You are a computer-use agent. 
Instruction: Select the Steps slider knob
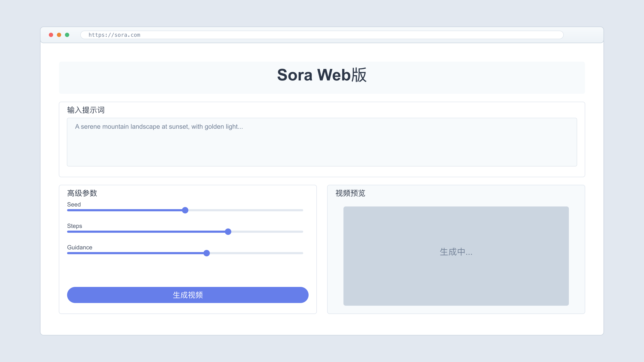[x=228, y=232]
